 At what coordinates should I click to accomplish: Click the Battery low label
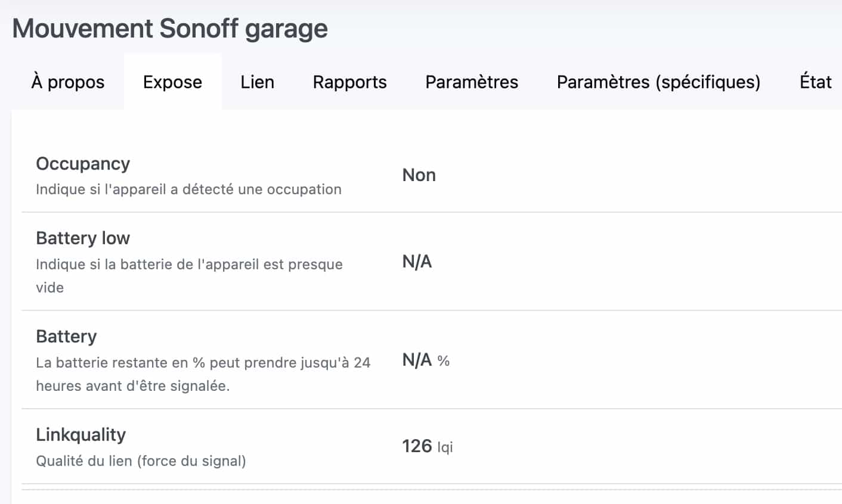(x=83, y=238)
